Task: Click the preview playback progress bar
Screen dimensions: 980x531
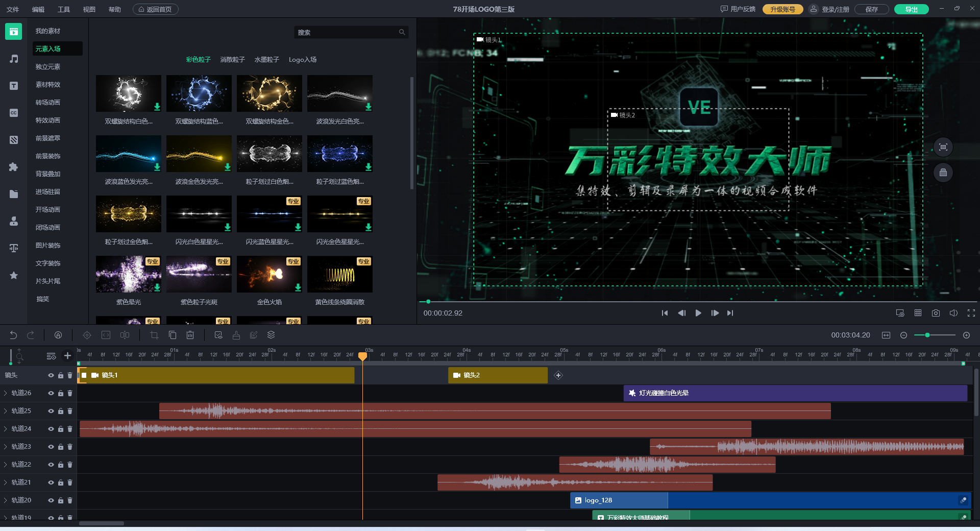Action: click(697, 302)
